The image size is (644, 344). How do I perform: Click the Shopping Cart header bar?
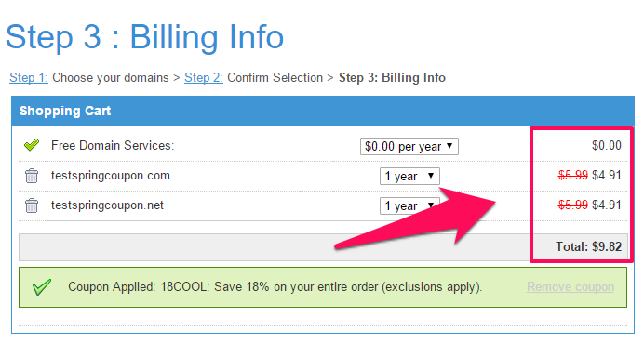click(323, 111)
